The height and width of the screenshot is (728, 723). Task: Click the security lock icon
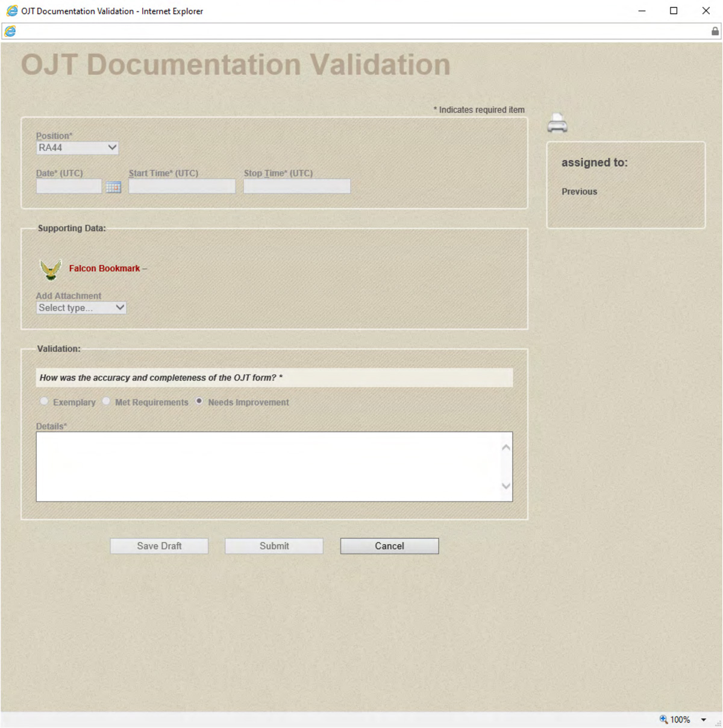pyautogui.click(x=715, y=31)
